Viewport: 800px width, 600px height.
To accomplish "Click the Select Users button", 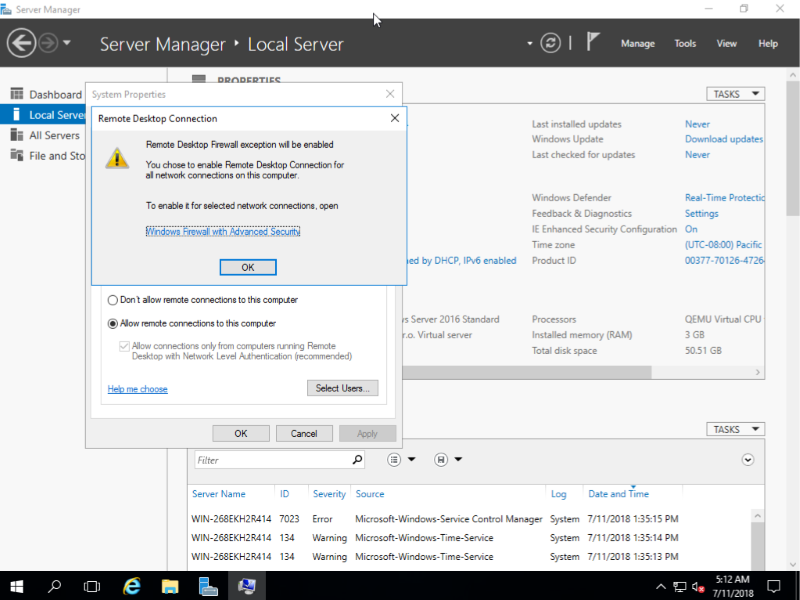I will [x=342, y=388].
